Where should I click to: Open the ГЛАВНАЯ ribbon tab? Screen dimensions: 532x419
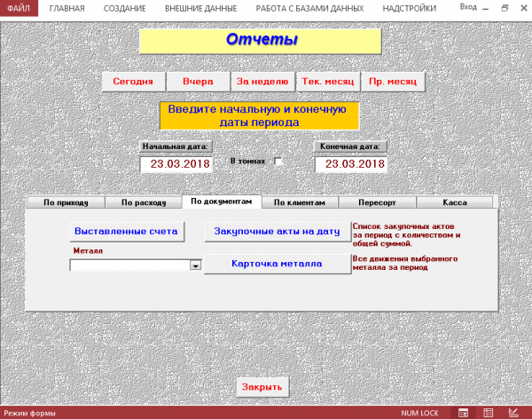pyautogui.click(x=66, y=8)
